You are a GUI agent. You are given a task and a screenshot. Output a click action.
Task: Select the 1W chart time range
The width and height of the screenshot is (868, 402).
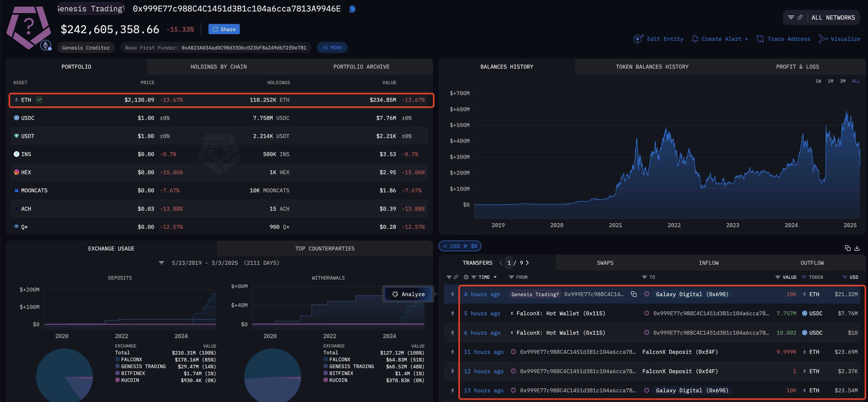click(818, 81)
